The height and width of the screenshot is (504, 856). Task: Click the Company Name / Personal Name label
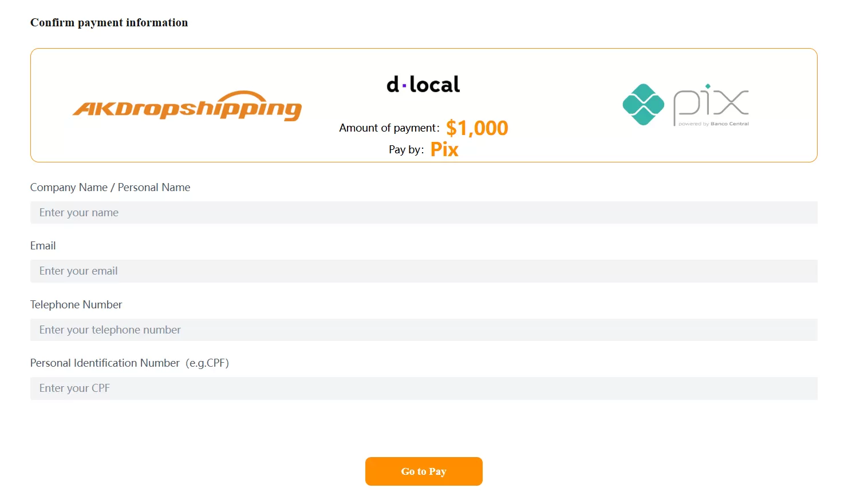[110, 187]
